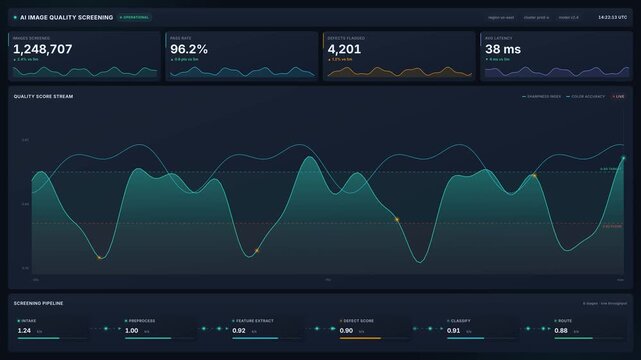
Task: Click the Defect Score 0.90 value
Action: 346,331
